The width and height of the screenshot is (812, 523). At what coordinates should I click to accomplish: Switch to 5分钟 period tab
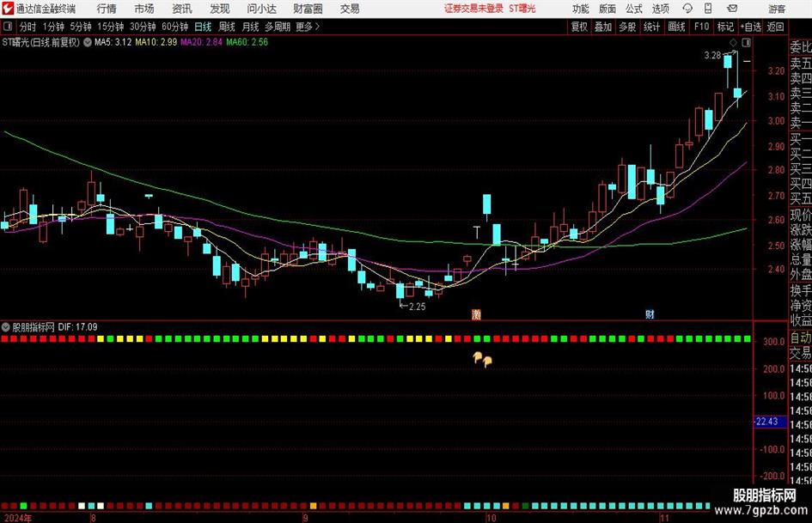click(x=81, y=27)
